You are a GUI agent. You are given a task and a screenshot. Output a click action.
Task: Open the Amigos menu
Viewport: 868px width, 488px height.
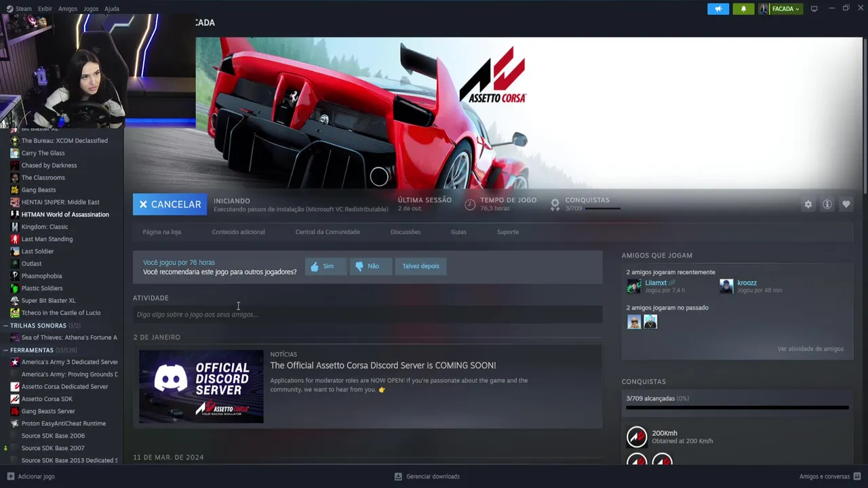[x=68, y=9]
